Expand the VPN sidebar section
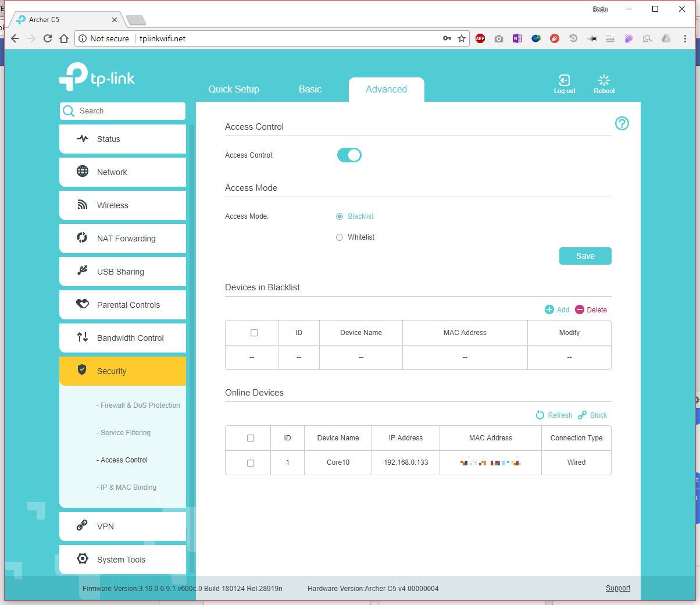The height and width of the screenshot is (605, 700). coord(123,526)
